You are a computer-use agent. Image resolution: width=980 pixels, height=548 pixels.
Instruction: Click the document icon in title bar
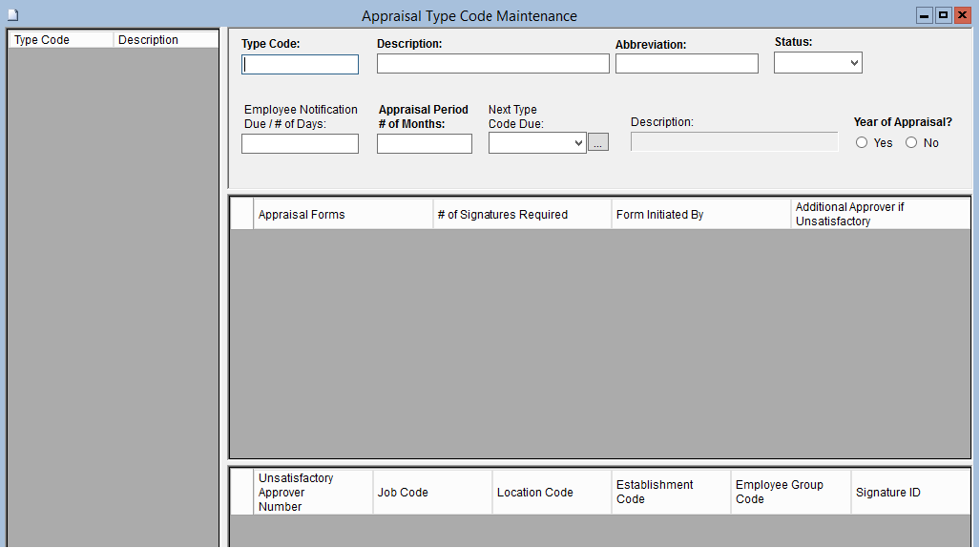tap(12, 15)
